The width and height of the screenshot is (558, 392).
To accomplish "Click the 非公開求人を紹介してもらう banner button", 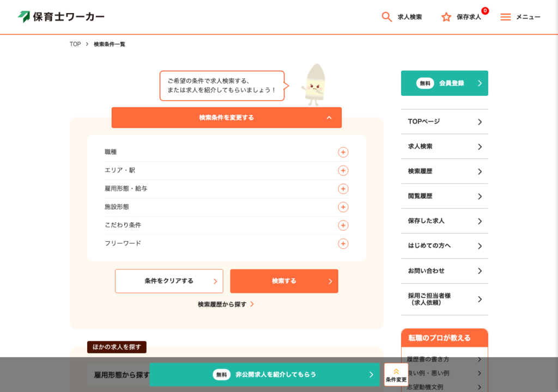I will click(264, 375).
